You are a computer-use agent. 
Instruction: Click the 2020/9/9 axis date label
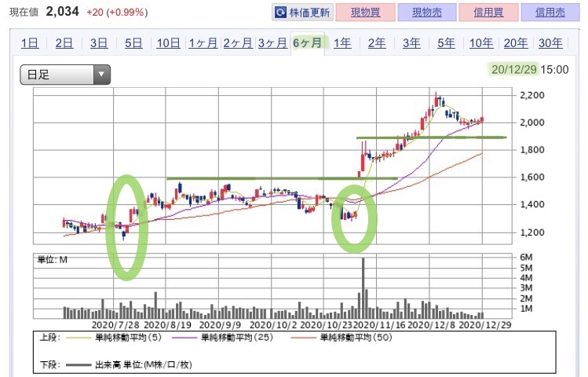[220, 325]
